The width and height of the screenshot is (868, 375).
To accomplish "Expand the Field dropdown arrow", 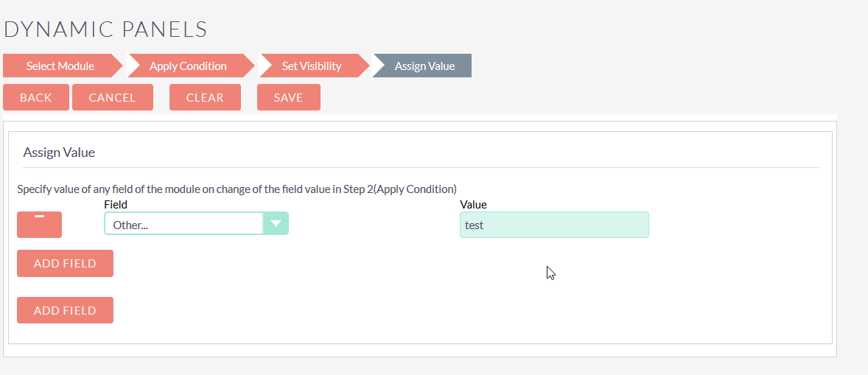I will pyautogui.click(x=276, y=223).
